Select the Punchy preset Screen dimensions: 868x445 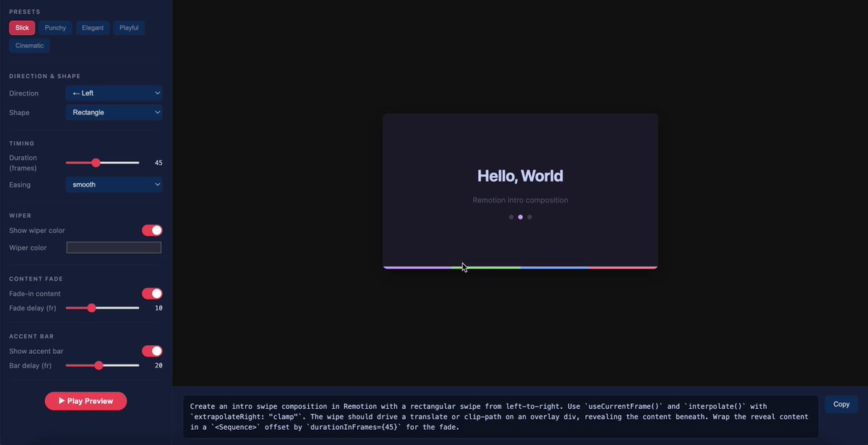[55, 27]
